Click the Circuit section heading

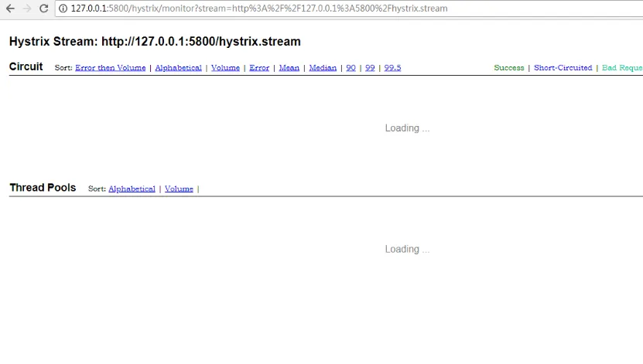26,66
